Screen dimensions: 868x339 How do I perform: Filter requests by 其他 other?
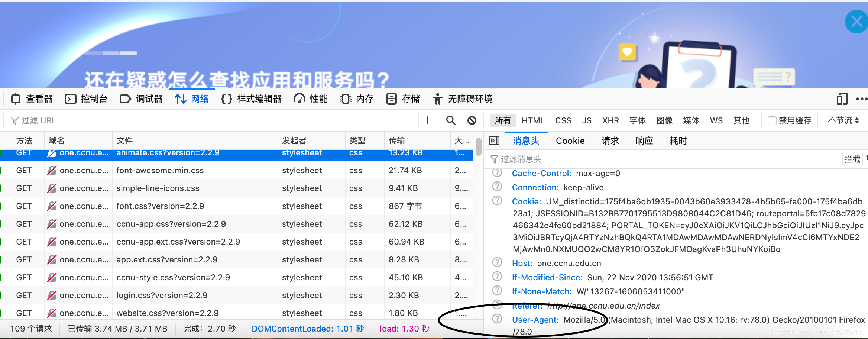click(742, 120)
